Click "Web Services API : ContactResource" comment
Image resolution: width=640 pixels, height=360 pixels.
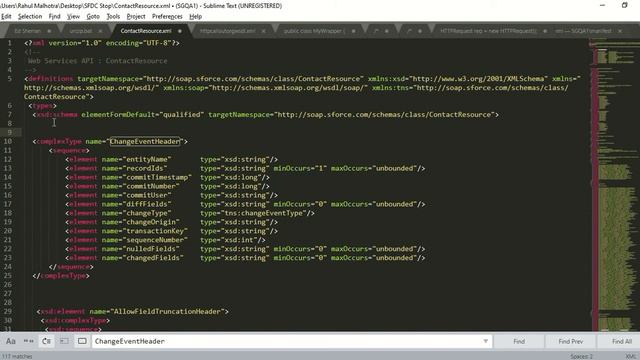98,61
